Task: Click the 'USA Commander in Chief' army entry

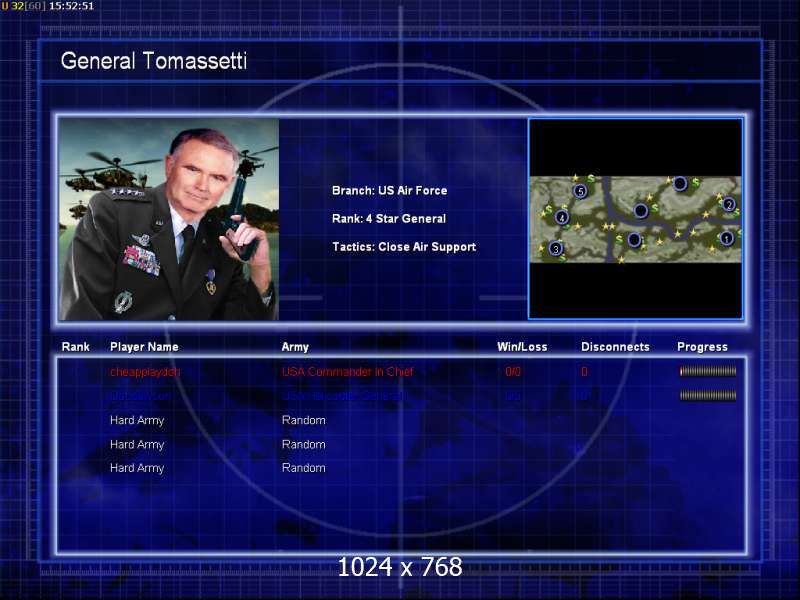Action: (347, 371)
